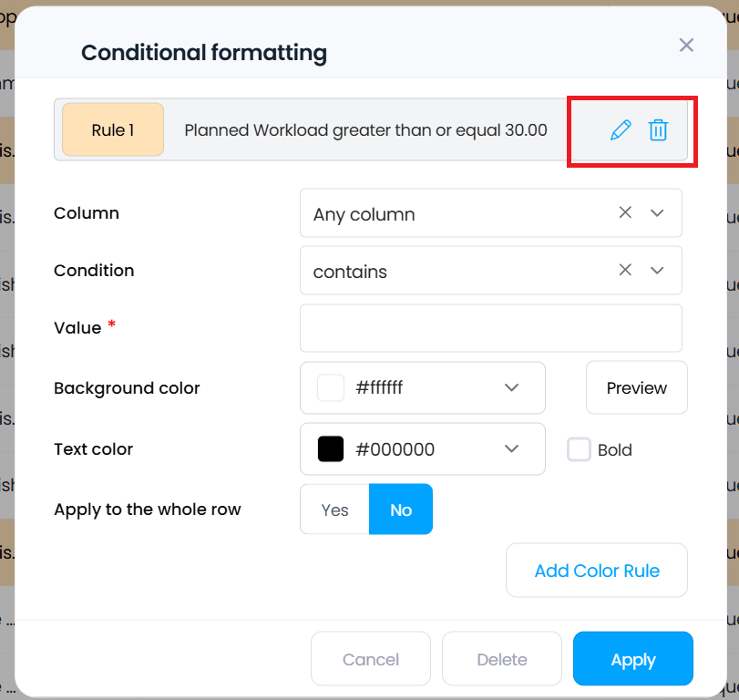The image size is (739, 700).
Task: Open the Background color dropdown
Action: (511, 388)
